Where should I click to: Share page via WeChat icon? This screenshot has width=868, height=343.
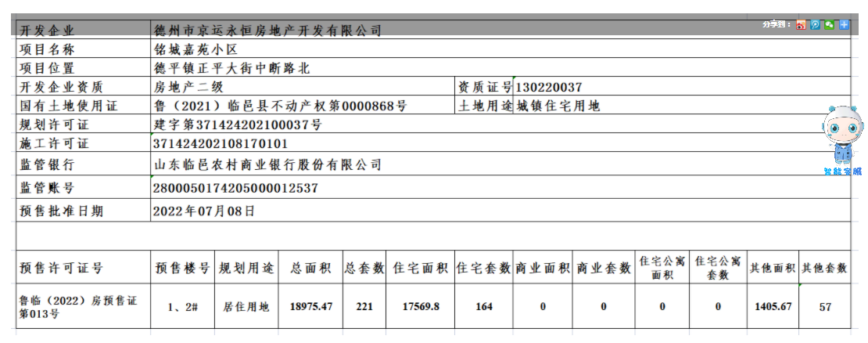coord(829,25)
